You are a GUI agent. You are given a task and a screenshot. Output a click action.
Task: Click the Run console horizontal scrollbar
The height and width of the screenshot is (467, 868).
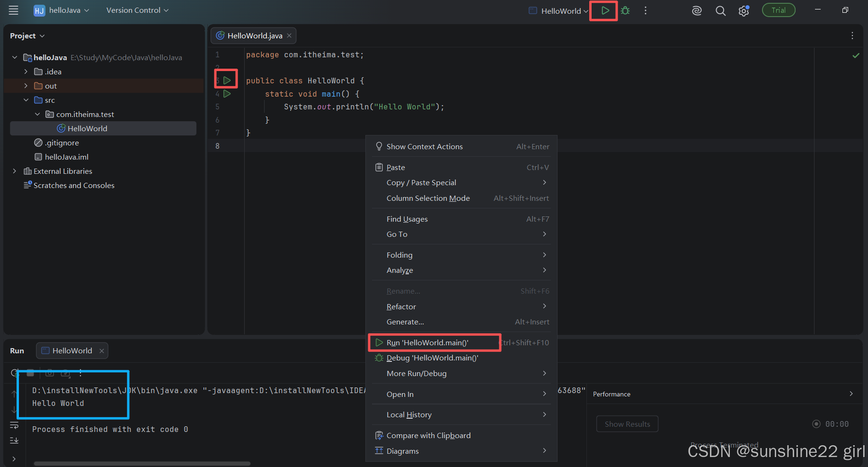point(142,463)
